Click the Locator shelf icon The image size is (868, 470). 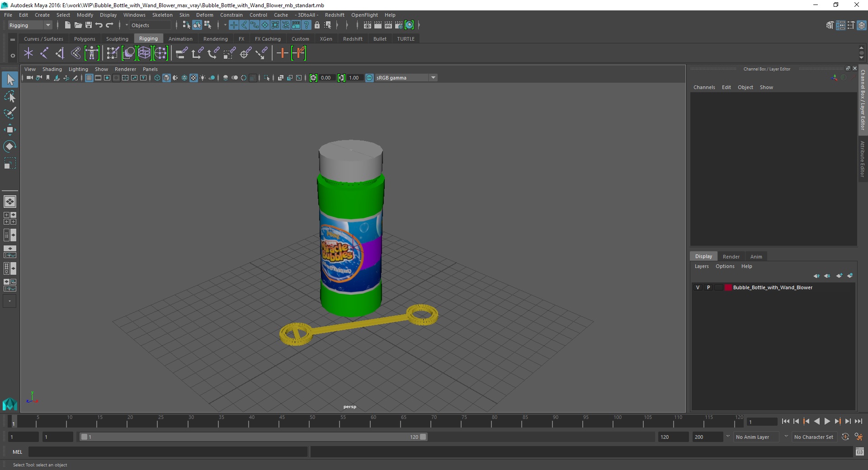(28, 53)
